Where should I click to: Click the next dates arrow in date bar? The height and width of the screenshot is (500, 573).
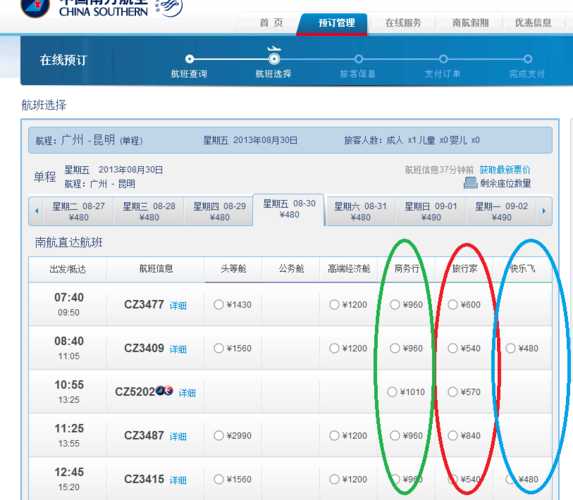tap(544, 211)
